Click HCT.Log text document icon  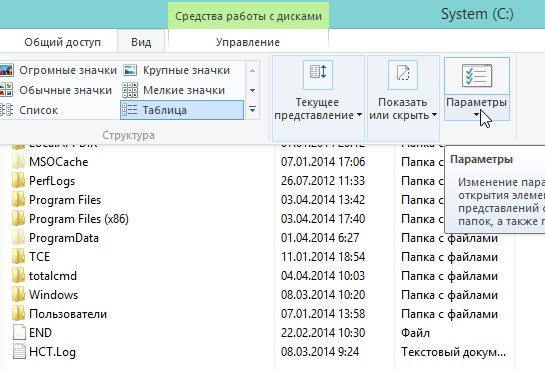tap(19, 352)
